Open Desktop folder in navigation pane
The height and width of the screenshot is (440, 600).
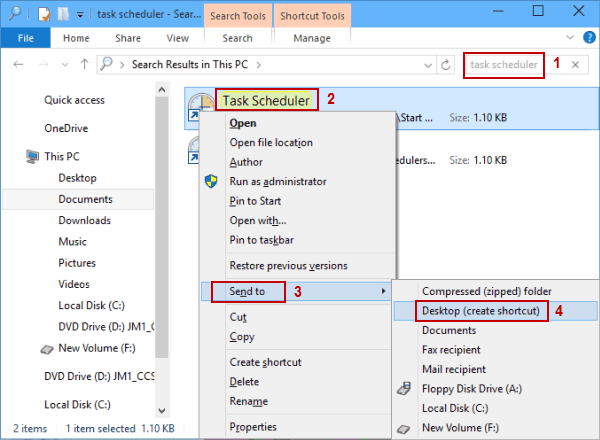(77, 178)
